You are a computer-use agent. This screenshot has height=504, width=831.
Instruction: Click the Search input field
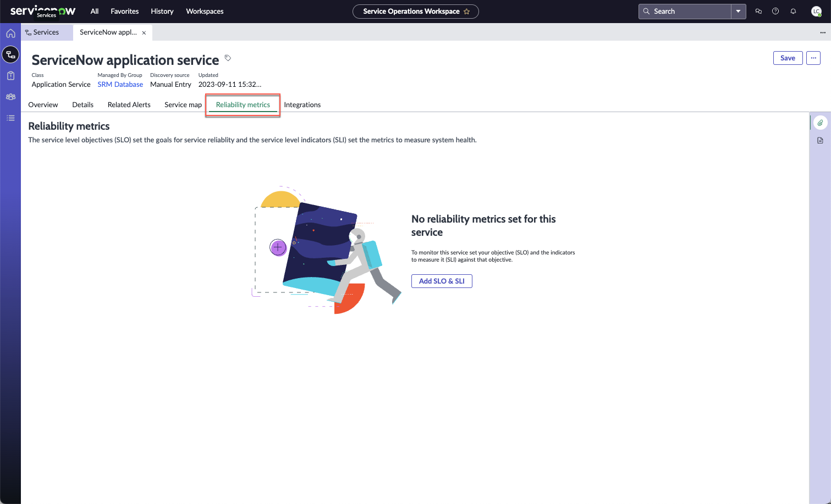pyautogui.click(x=685, y=11)
